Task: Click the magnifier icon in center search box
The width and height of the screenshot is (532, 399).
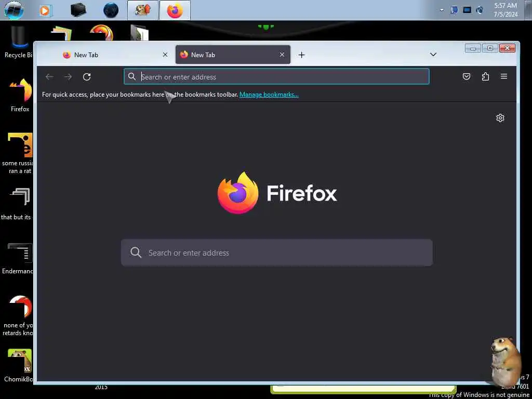Action: (136, 252)
